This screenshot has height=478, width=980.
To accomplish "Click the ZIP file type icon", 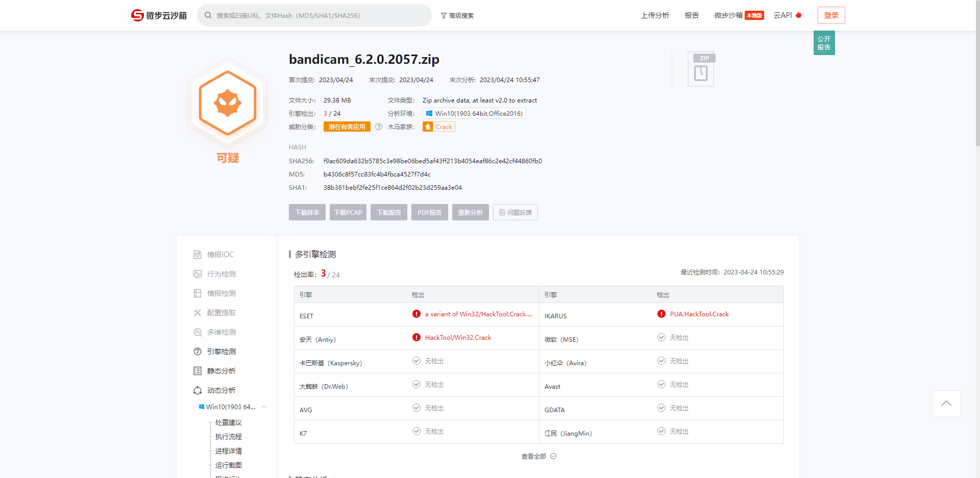I will [701, 69].
